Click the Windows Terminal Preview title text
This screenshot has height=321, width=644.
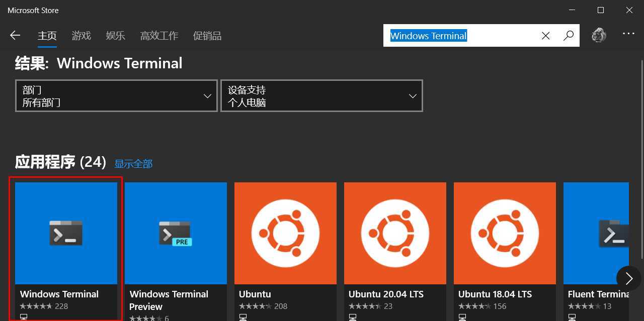pos(169,300)
